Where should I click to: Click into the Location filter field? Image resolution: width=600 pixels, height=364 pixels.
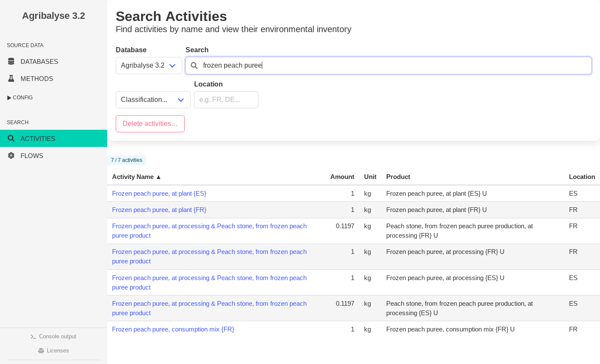(x=226, y=100)
